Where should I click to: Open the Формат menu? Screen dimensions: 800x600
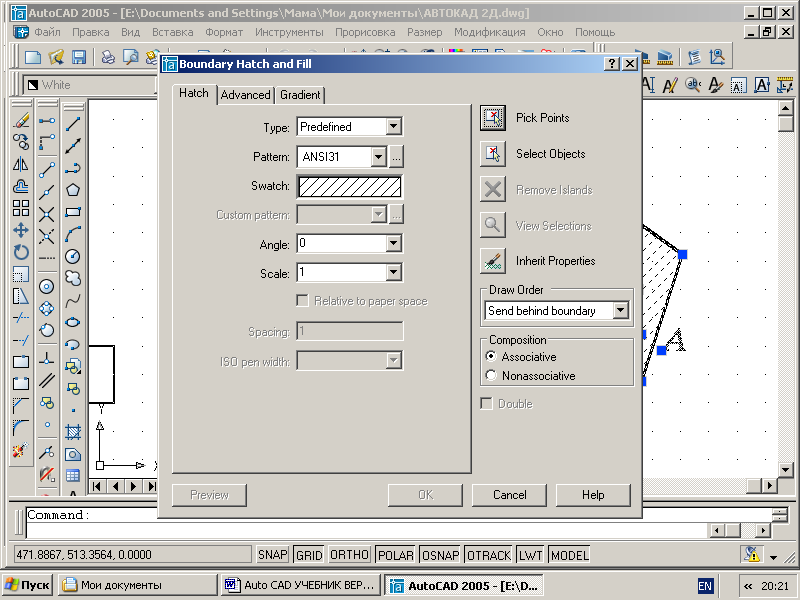coord(224,32)
